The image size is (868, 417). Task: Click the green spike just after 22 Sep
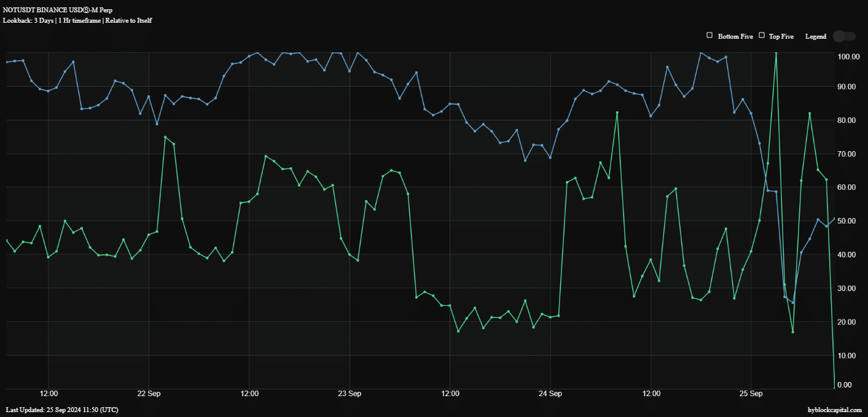165,137
